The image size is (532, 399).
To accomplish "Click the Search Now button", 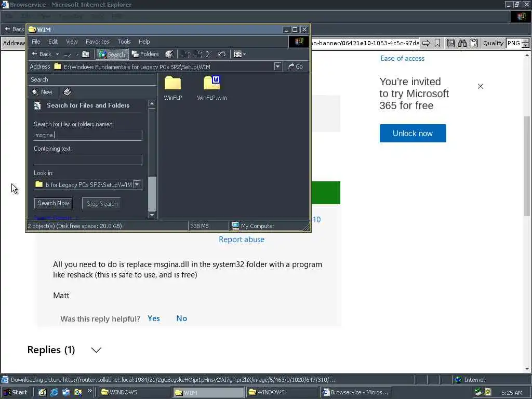I will 54,203.
